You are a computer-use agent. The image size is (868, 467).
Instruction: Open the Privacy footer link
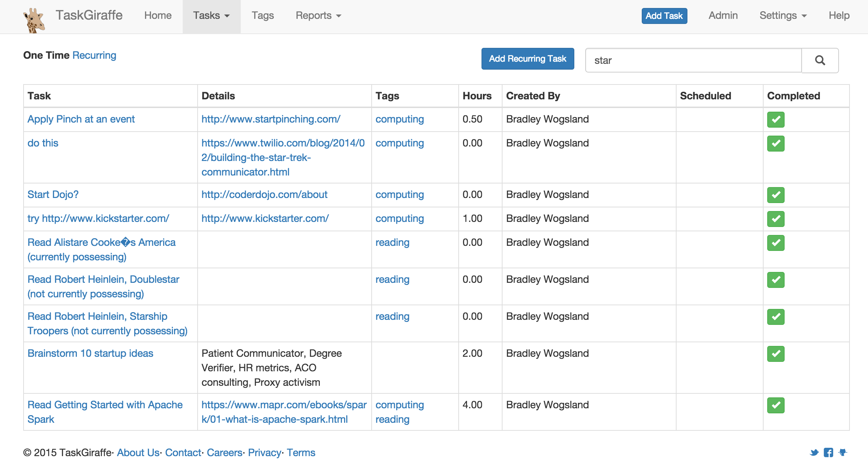pos(265,452)
